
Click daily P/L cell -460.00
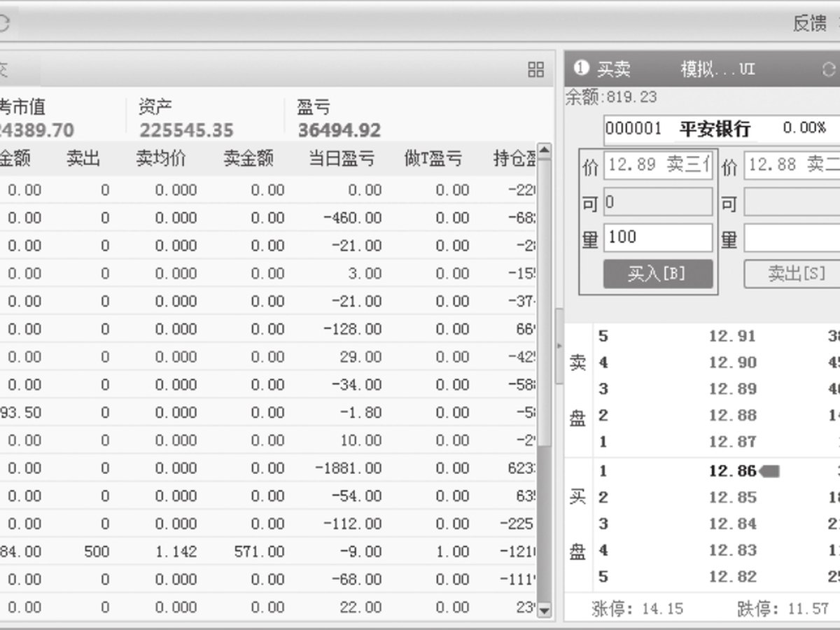click(353, 218)
